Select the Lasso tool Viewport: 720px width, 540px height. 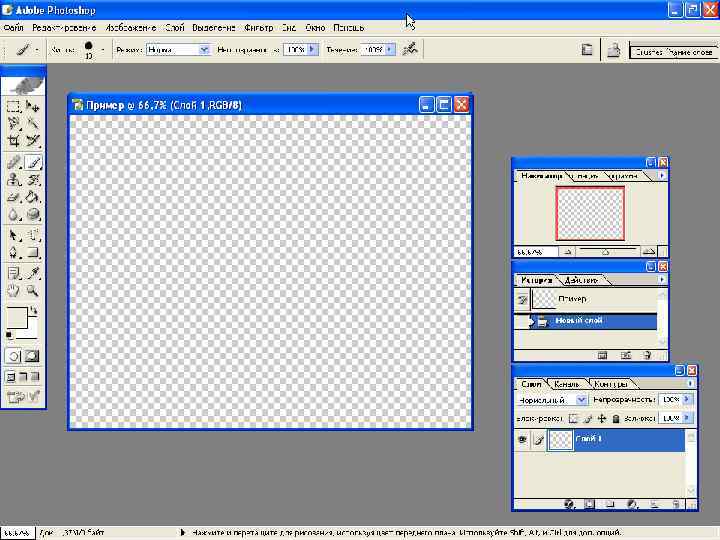pyautogui.click(x=13, y=123)
